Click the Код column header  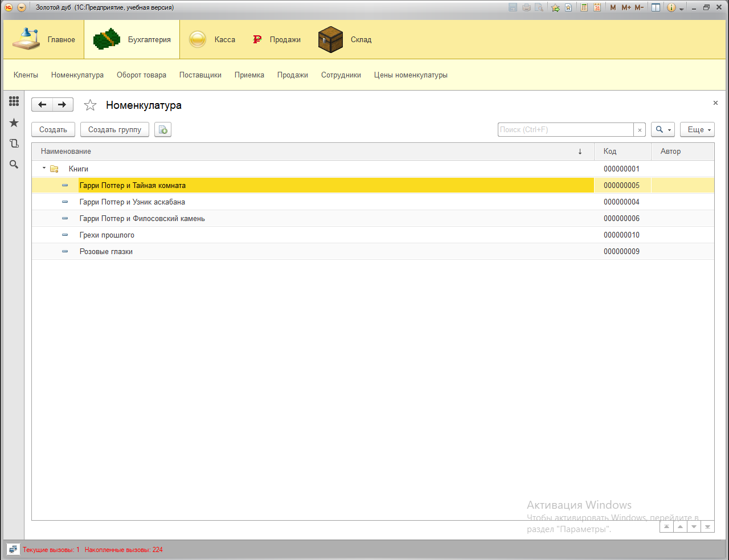pyautogui.click(x=622, y=152)
